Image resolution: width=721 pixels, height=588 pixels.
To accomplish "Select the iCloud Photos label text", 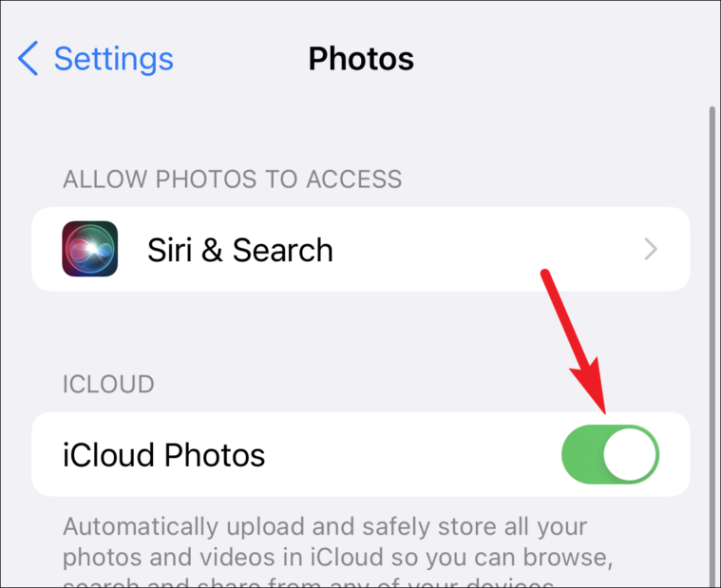I will tap(163, 455).
